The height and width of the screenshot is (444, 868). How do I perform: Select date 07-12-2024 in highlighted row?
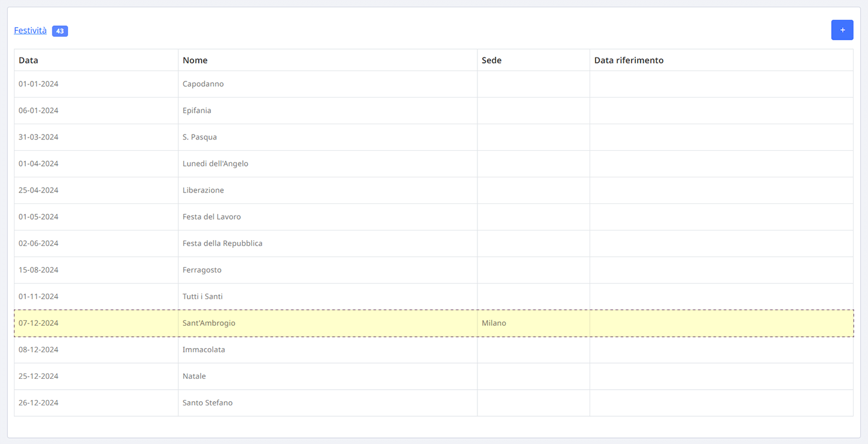39,323
